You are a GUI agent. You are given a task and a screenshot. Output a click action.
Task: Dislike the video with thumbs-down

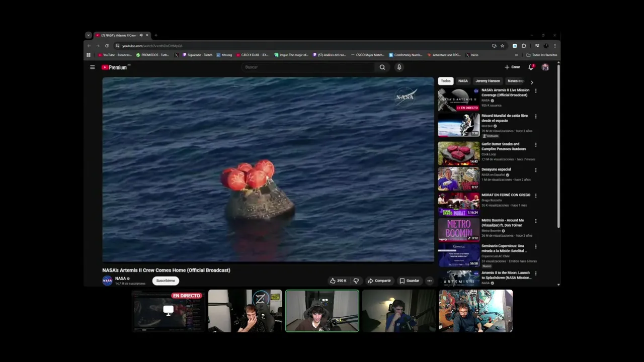click(x=356, y=281)
